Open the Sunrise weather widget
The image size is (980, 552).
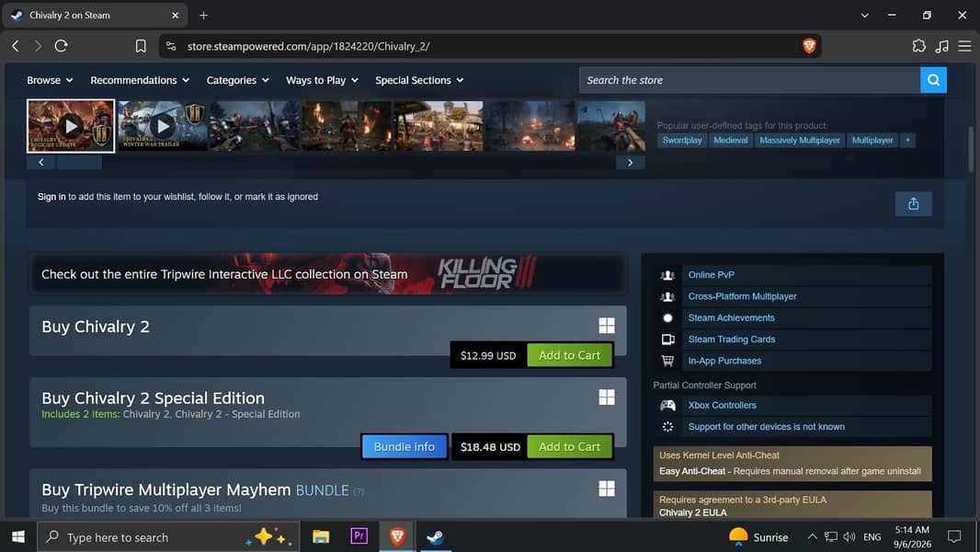758,537
